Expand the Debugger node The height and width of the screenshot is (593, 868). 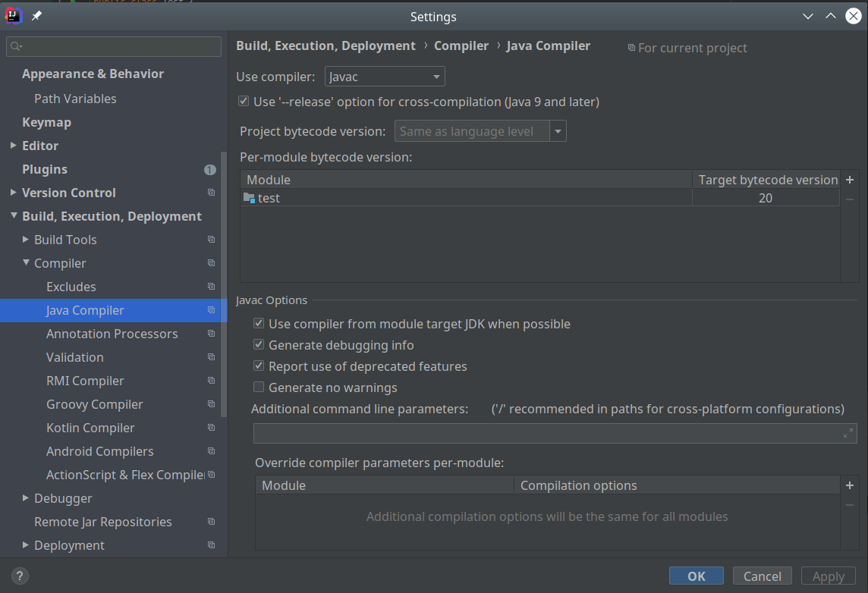click(26, 498)
